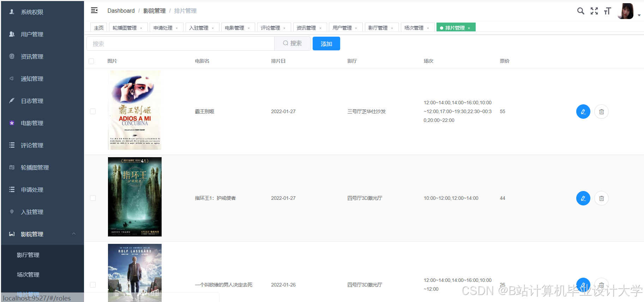Image resolution: width=644 pixels, height=302 pixels.
Task: Click the ticket price 44 cell
Action: pyautogui.click(x=502, y=198)
